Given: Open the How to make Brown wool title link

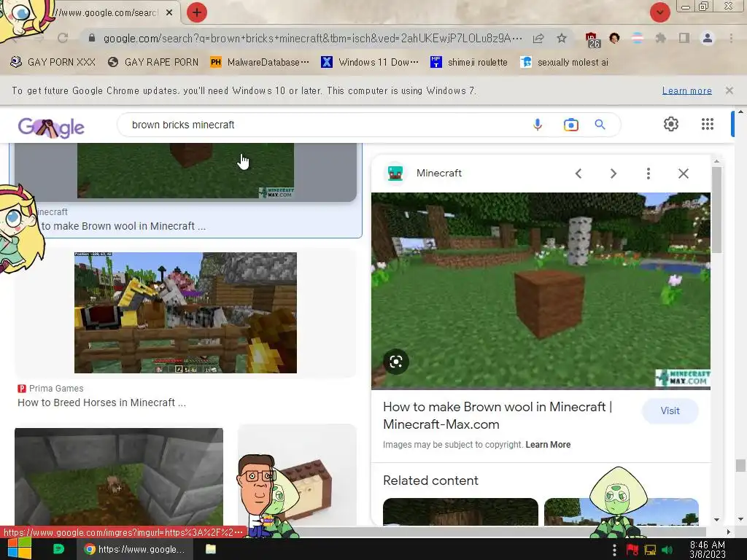Looking at the screenshot, I should coord(498,416).
